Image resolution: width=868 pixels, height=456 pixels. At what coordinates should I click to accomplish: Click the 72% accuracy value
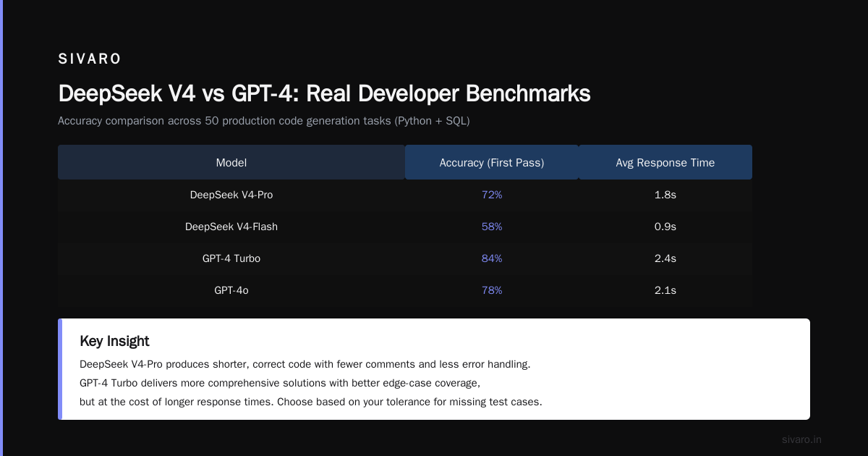pos(492,195)
